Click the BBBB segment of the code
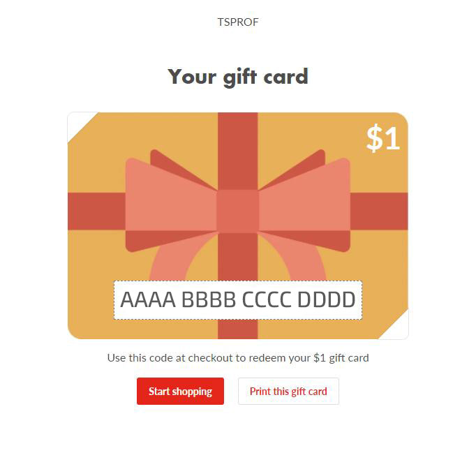This screenshot has height=476, width=476. pyautogui.click(x=209, y=299)
